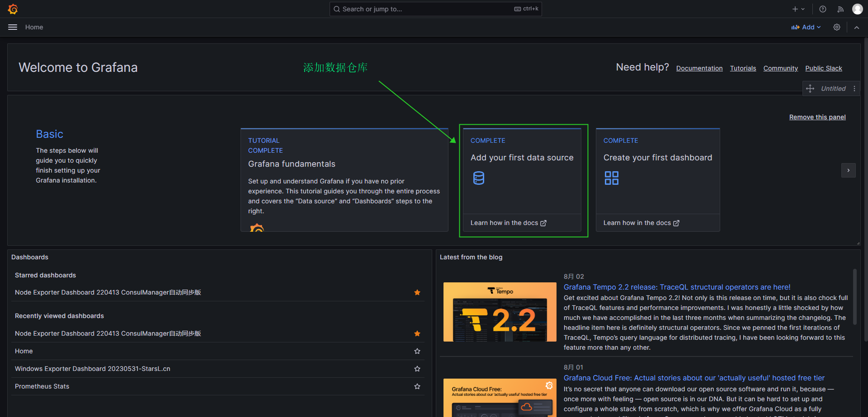Viewport: 868px width, 417px height.
Task: Open the Untitled panel kebab menu
Action: point(854,89)
